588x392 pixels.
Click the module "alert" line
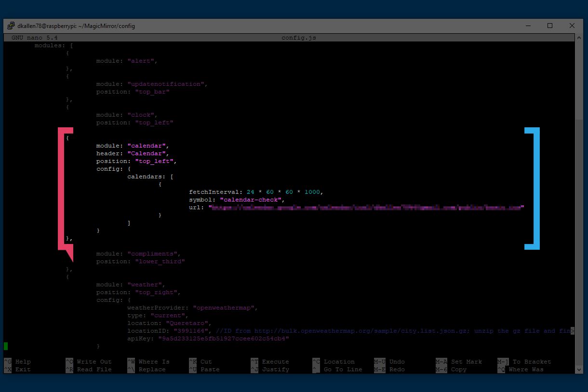click(127, 61)
